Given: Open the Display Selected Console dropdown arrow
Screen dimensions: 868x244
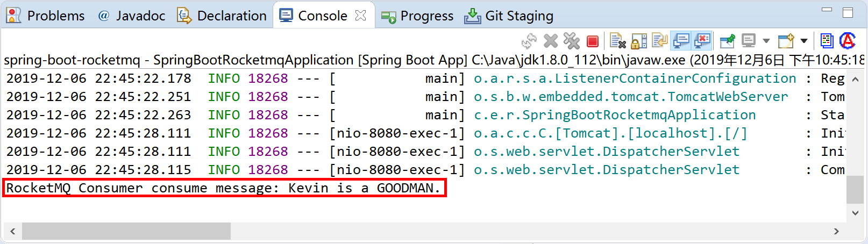Looking at the screenshot, I should point(766,41).
